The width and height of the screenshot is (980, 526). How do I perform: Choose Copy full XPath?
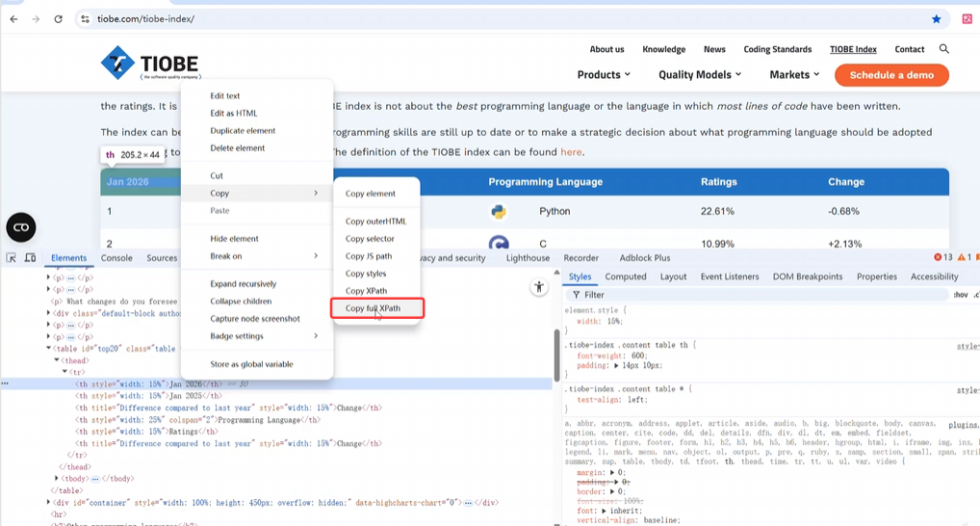(376, 308)
